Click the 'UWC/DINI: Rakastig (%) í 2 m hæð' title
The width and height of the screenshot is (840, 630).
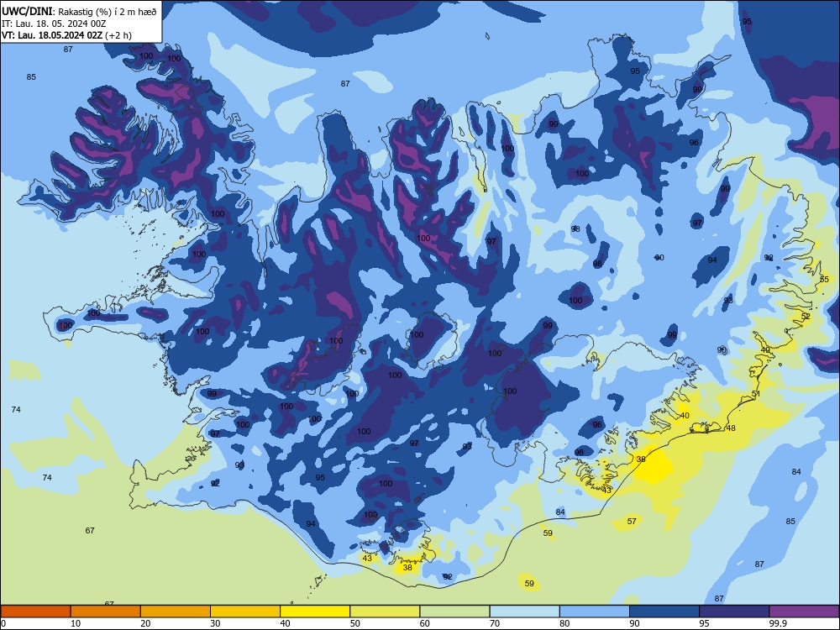point(79,11)
